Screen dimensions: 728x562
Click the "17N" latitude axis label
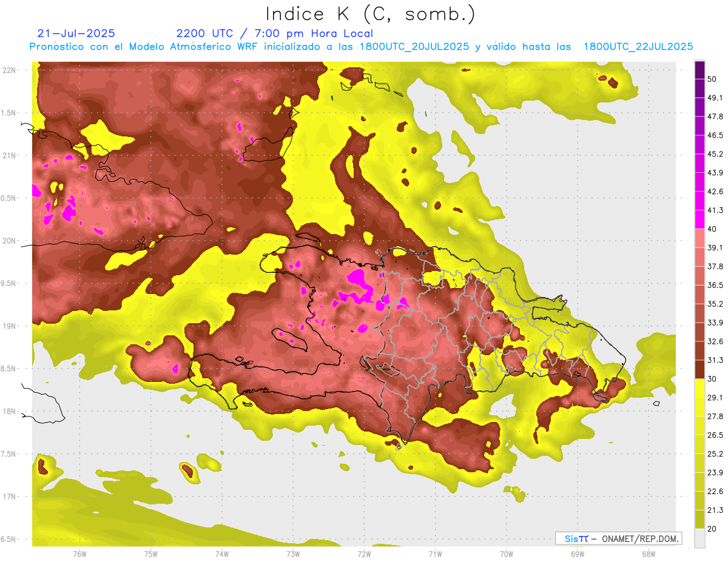click(x=9, y=497)
